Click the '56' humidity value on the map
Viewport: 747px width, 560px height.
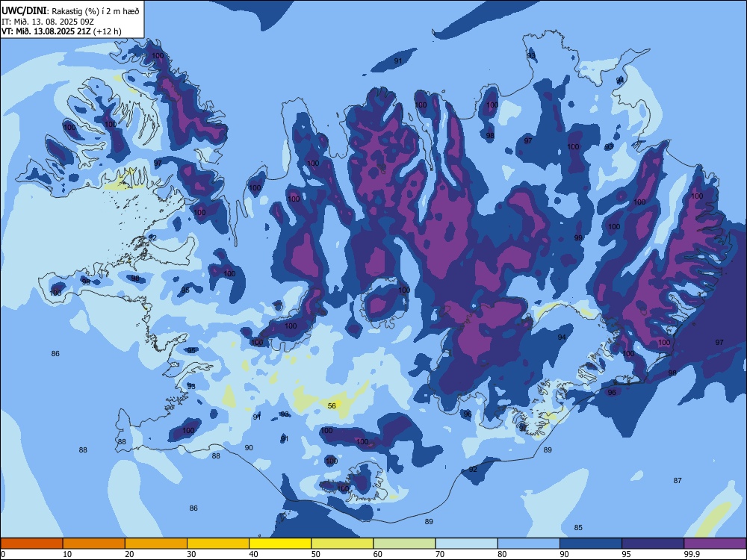click(x=332, y=405)
